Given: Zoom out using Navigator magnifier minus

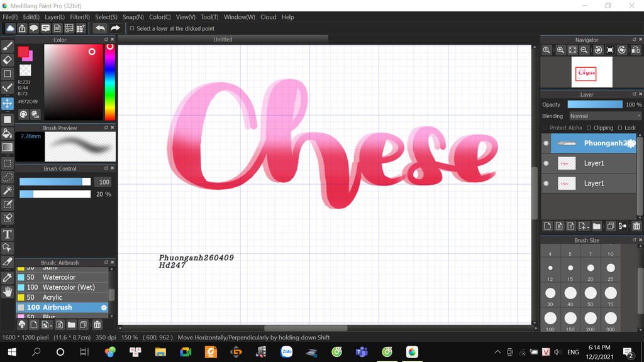Looking at the screenshot, I should pyautogui.click(x=584, y=50).
